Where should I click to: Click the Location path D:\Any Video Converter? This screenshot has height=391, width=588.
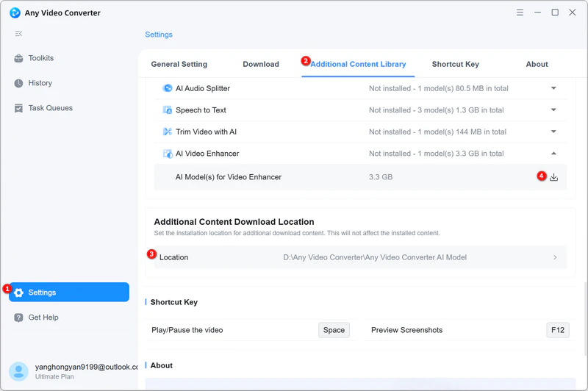point(375,257)
